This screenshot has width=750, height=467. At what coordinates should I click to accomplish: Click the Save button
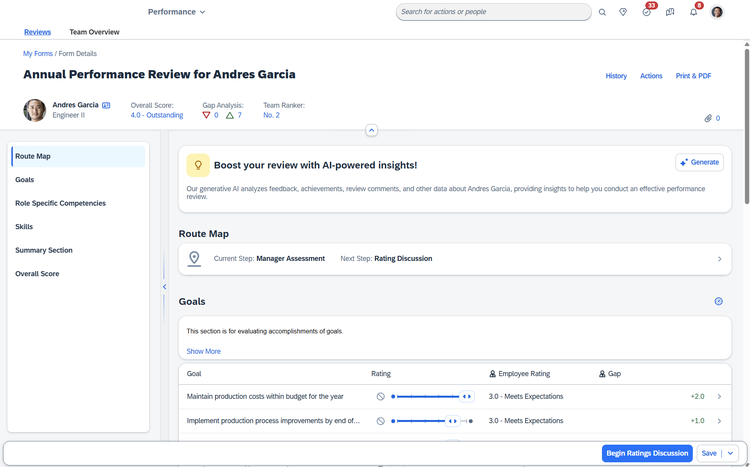(709, 453)
